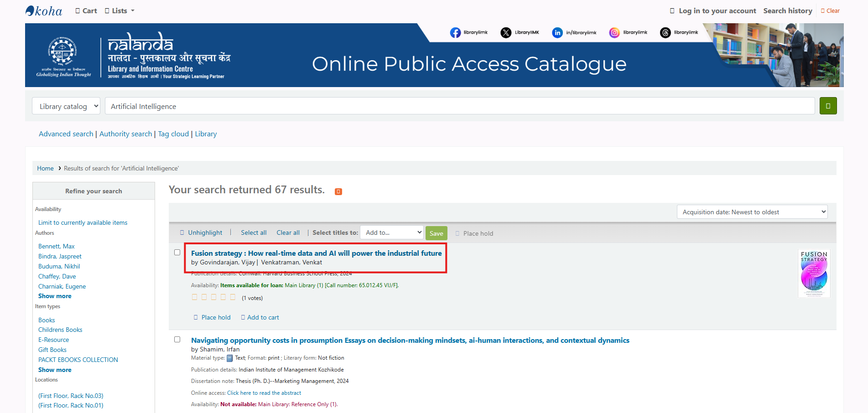This screenshot has width=868, height=413.
Task: Open the Cart menu item
Action: (x=86, y=11)
